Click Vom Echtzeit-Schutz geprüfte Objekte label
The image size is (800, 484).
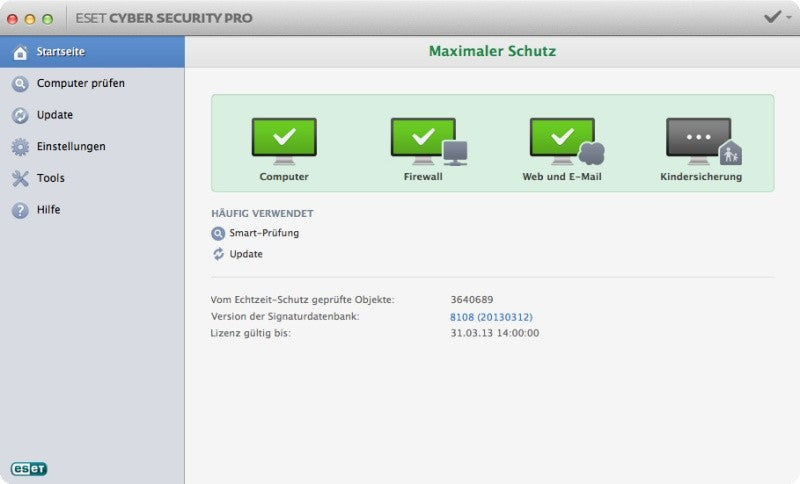[x=303, y=299]
